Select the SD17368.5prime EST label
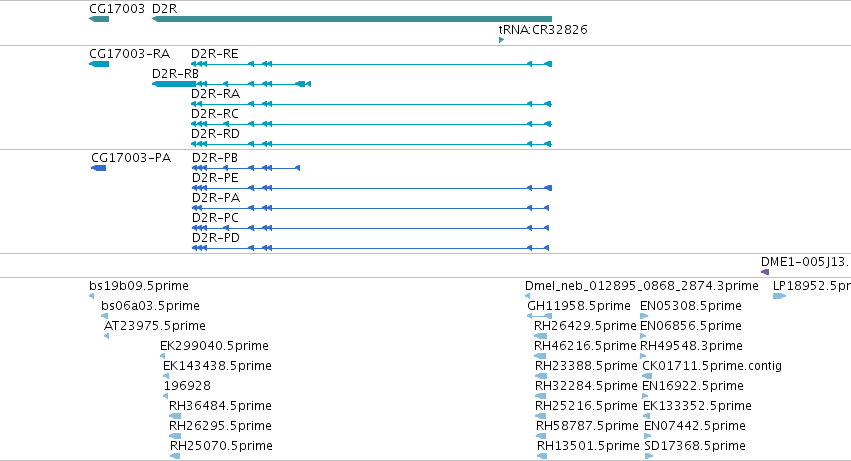Viewport: 851px width, 461px height. click(x=695, y=446)
